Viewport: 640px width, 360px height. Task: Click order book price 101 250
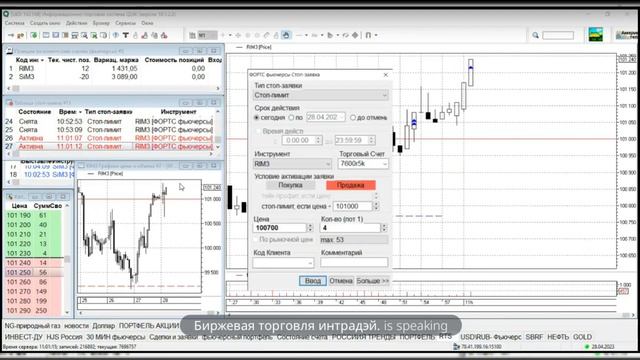18,273
